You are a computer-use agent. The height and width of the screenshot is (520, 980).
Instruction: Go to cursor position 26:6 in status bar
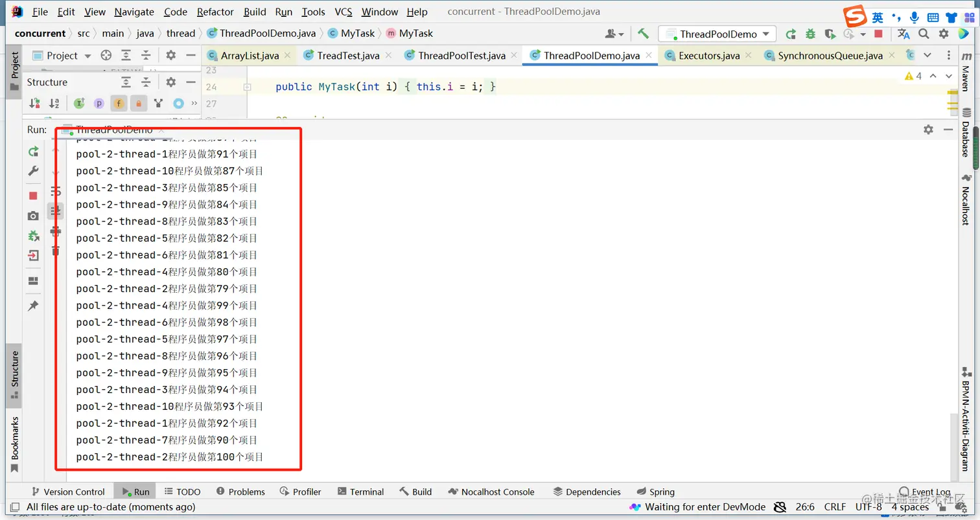pos(804,507)
